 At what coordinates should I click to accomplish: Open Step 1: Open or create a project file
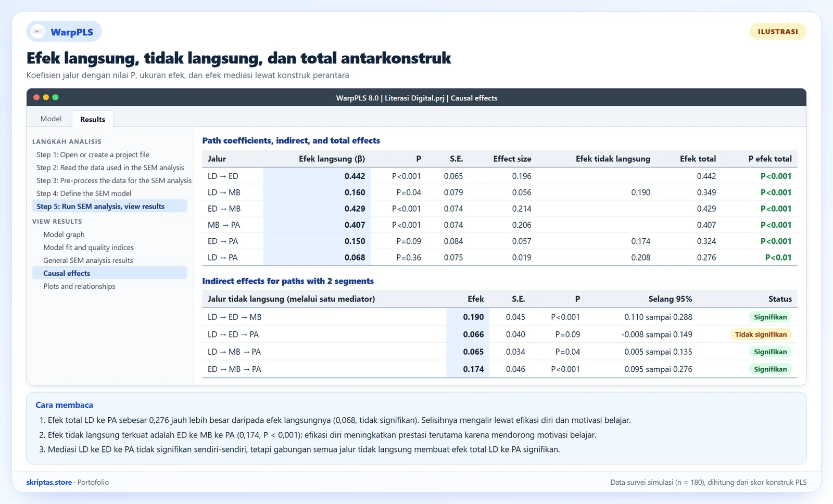pyautogui.click(x=93, y=154)
